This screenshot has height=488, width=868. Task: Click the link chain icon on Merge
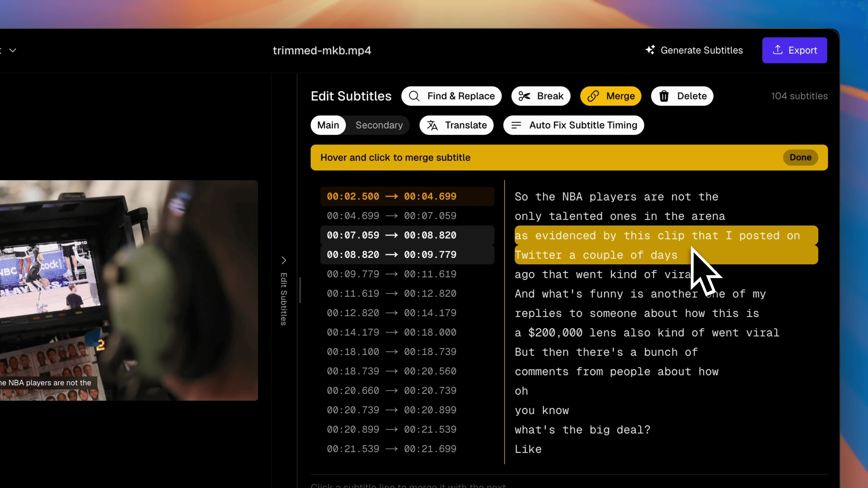click(593, 96)
